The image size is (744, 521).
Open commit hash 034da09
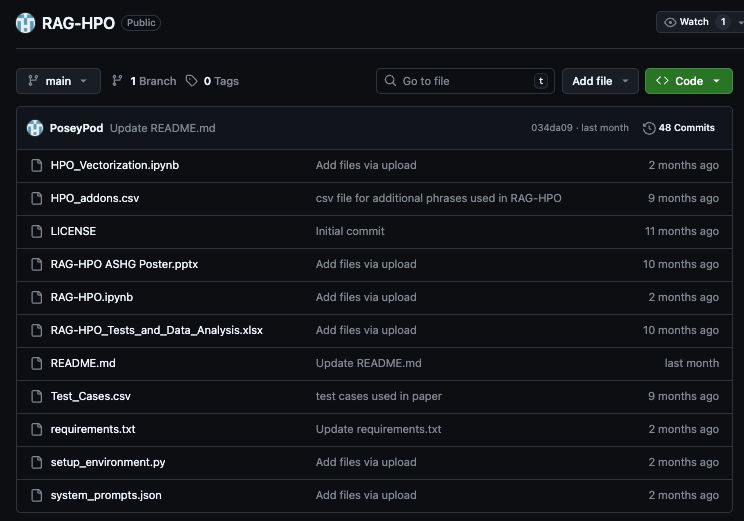(x=552, y=128)
